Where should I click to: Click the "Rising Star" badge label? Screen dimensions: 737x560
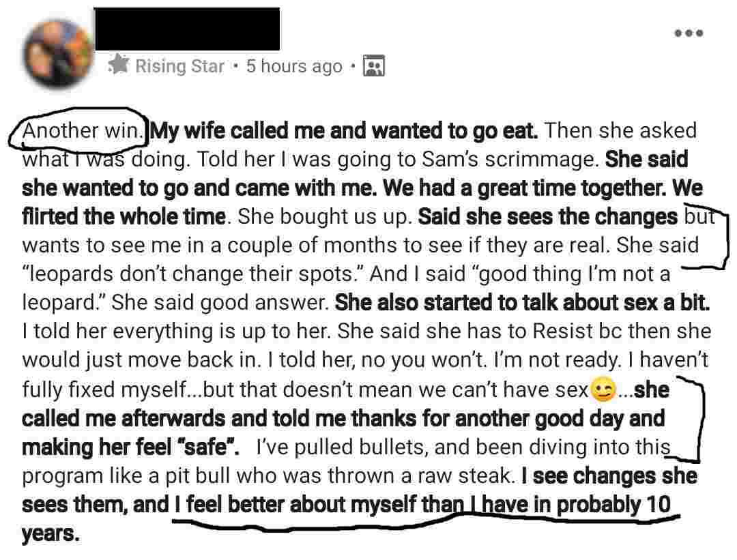179,66
